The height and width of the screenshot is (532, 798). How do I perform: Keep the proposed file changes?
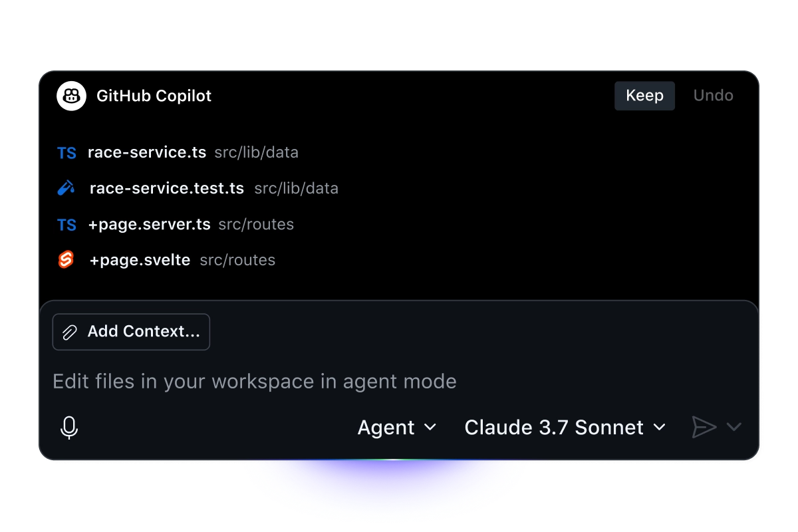(644, 96)
